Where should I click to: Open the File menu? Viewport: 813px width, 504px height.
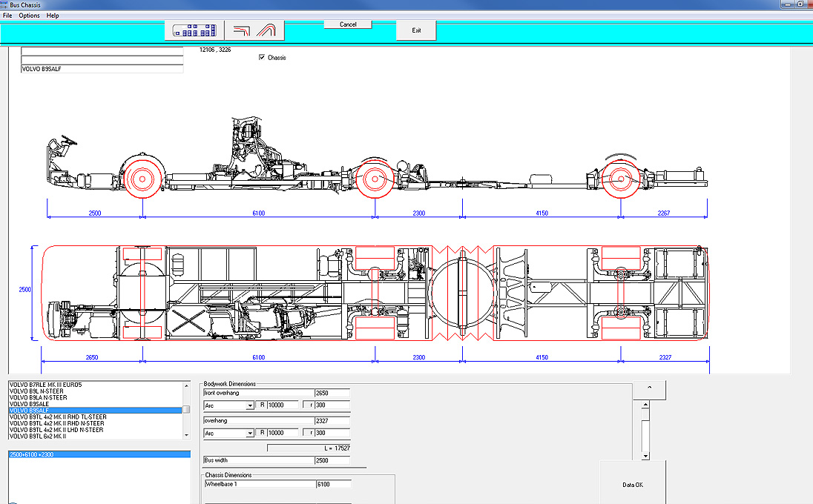7,16
